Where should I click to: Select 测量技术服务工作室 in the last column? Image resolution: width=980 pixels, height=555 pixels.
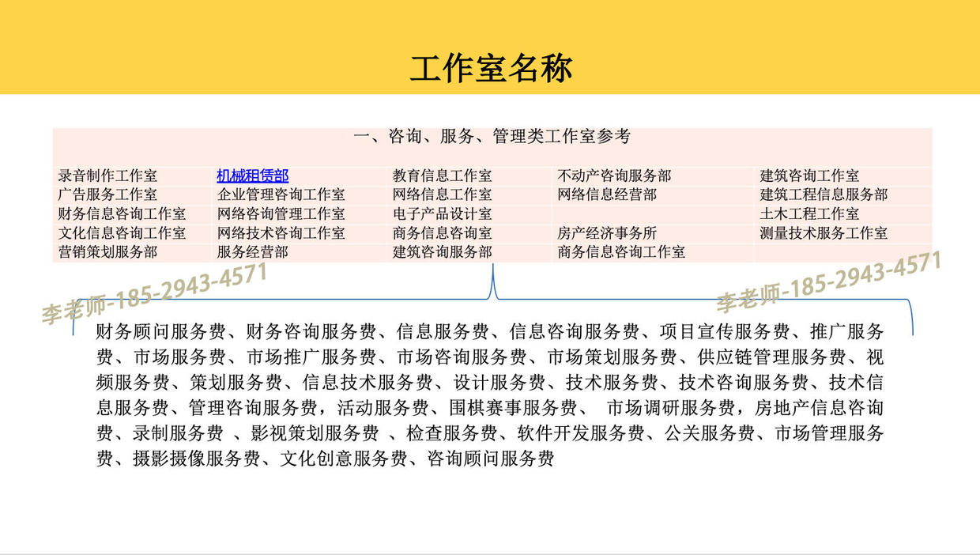(x=824, y=233)
